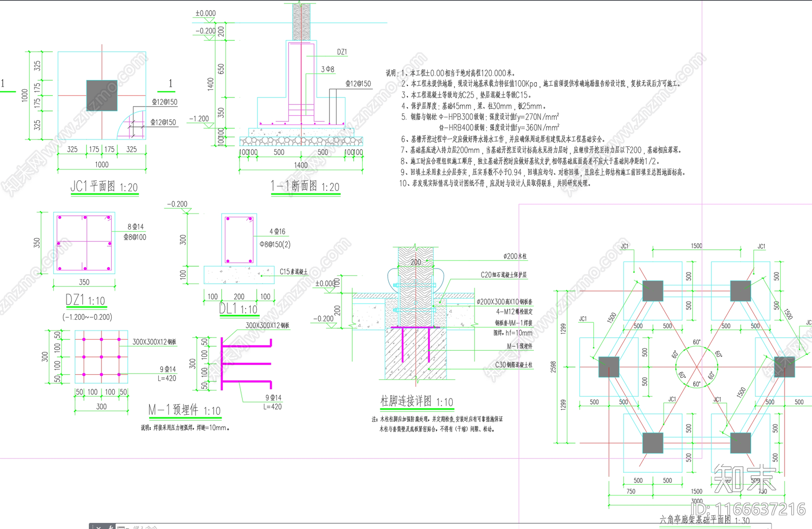Select the 1-1断面图 1:20 title text

(x=305, y=186)
